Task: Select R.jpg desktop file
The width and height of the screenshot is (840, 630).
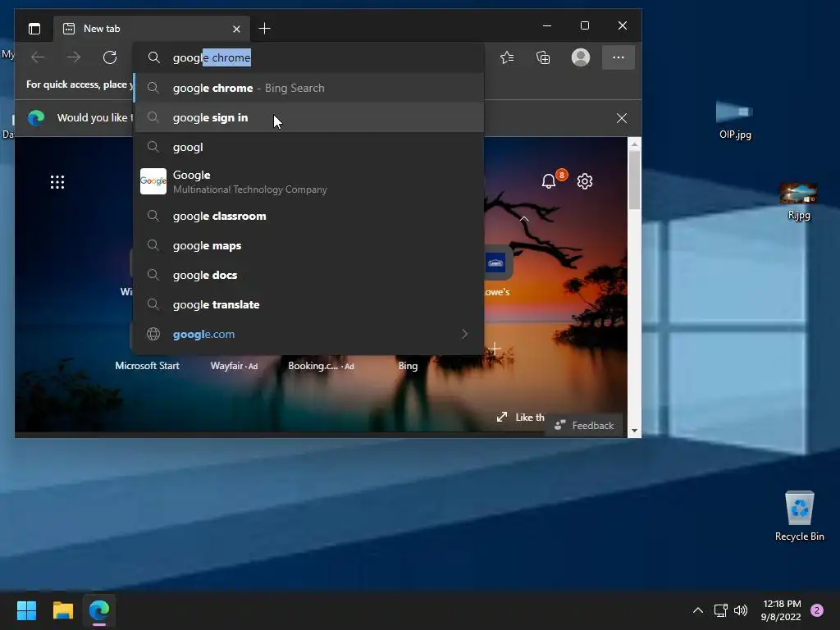Action: pos(799,202)
